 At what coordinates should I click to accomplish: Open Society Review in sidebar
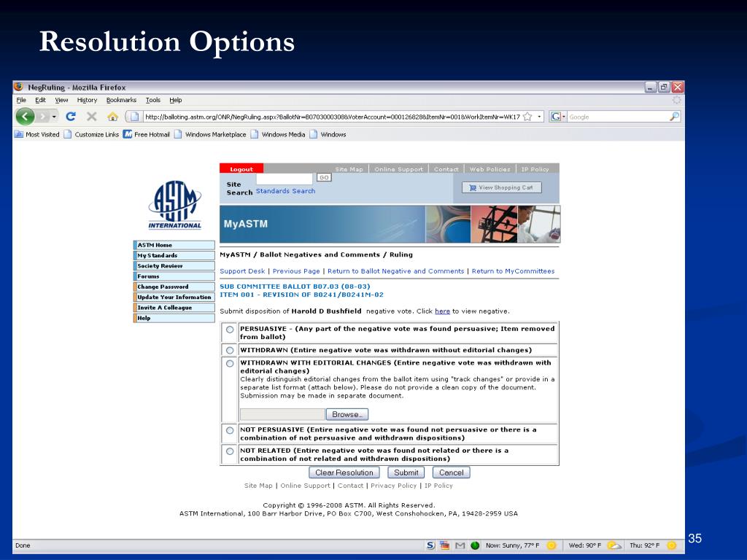[174, 265]
